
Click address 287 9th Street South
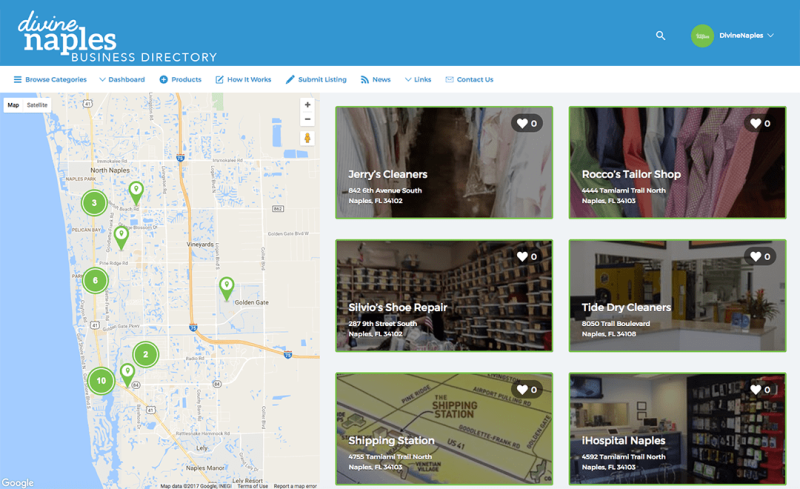pyautogui.click(x=382, y=324)
